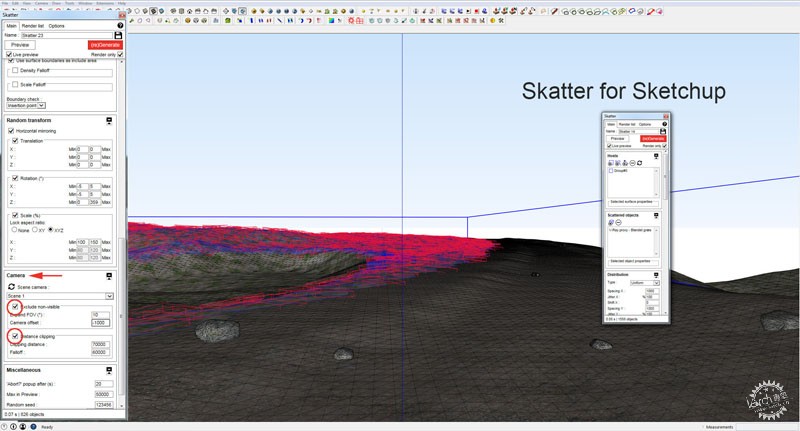Image resolution: width=800 pixels, height=431 pixels.
Task: Click third Hosts icon in small window
Action: (x=625, y=163)
